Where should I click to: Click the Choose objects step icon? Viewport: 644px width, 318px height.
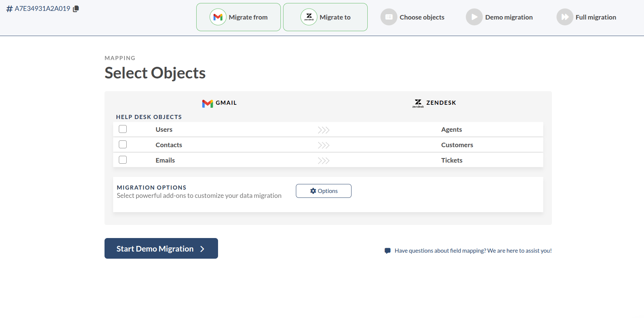pos(389,17)
